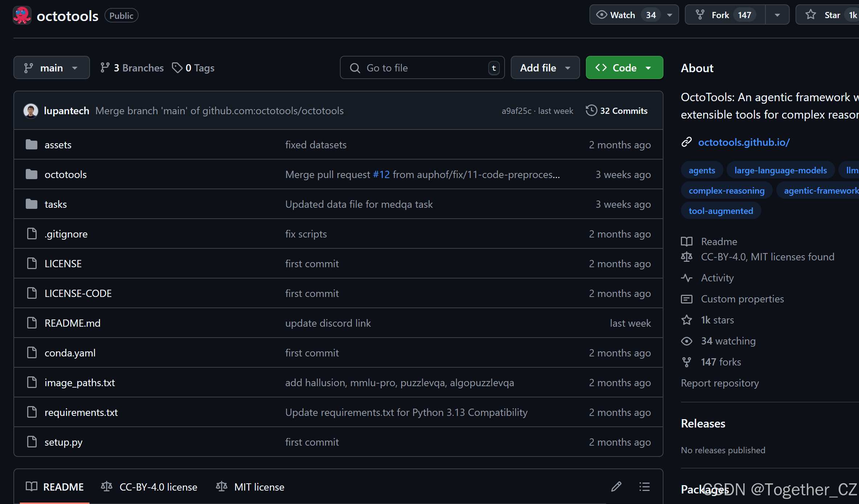The width and height of the screenshot is (859, 504).
Task: Click the octopus octotools logo
Action: (22, 15)
